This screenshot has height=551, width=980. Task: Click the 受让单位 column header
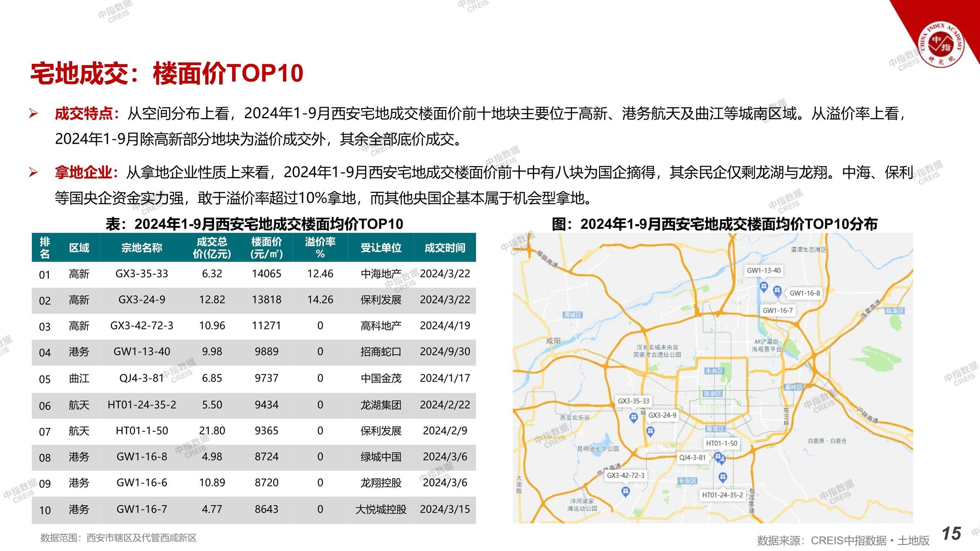pyautogui.click(x=381, y=247)
